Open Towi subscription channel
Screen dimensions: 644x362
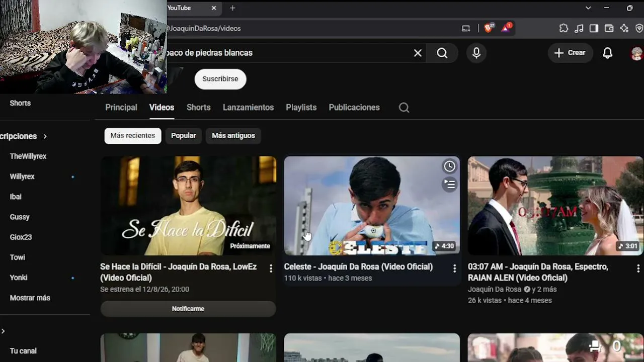(x=17, y=257)
